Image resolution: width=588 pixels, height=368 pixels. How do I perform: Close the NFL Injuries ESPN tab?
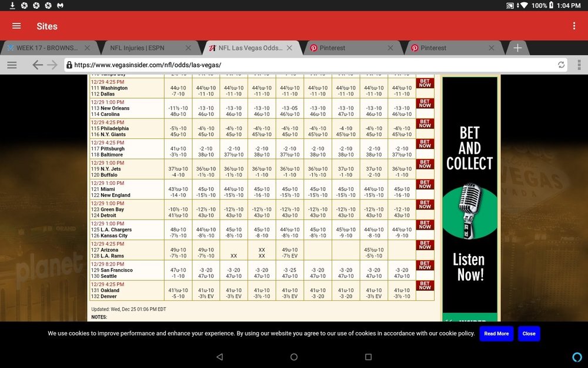pos(188,48)
